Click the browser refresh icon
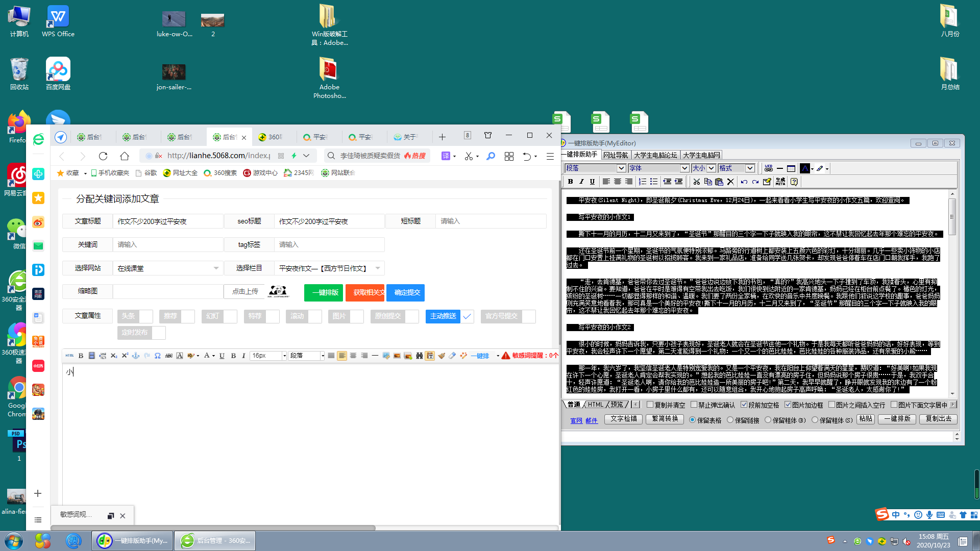 (x=103, y=156)
